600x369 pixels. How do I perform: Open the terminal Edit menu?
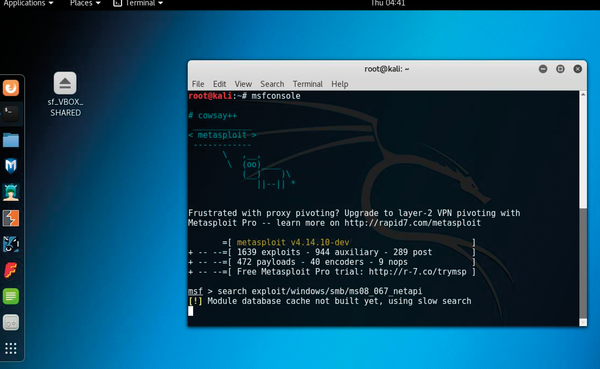pos(219,84)
